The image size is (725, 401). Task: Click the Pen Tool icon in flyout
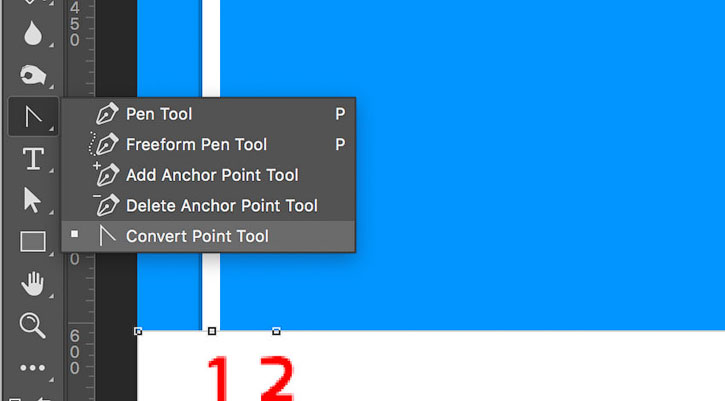click(107, 114)
